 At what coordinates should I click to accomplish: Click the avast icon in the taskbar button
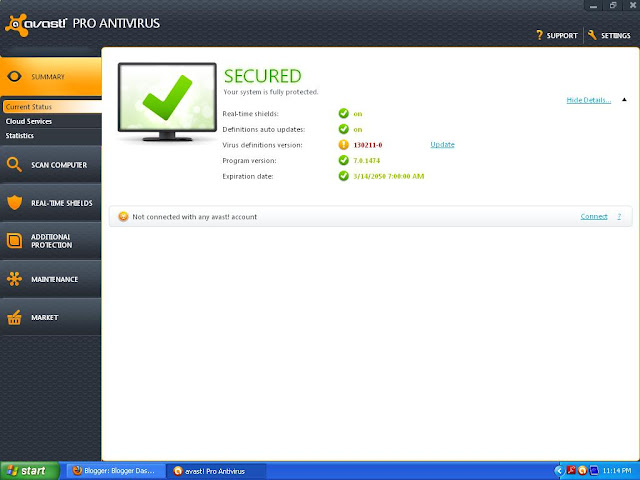(178, 471)
